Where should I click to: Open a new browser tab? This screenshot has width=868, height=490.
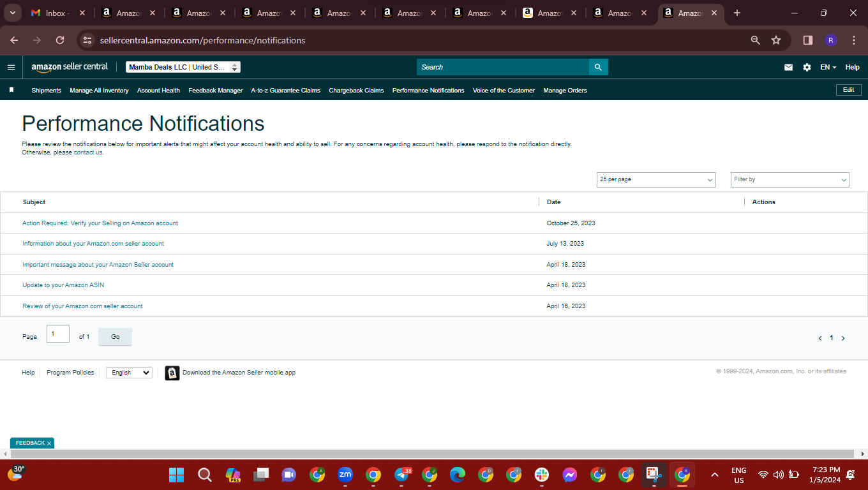click(737, 13)
